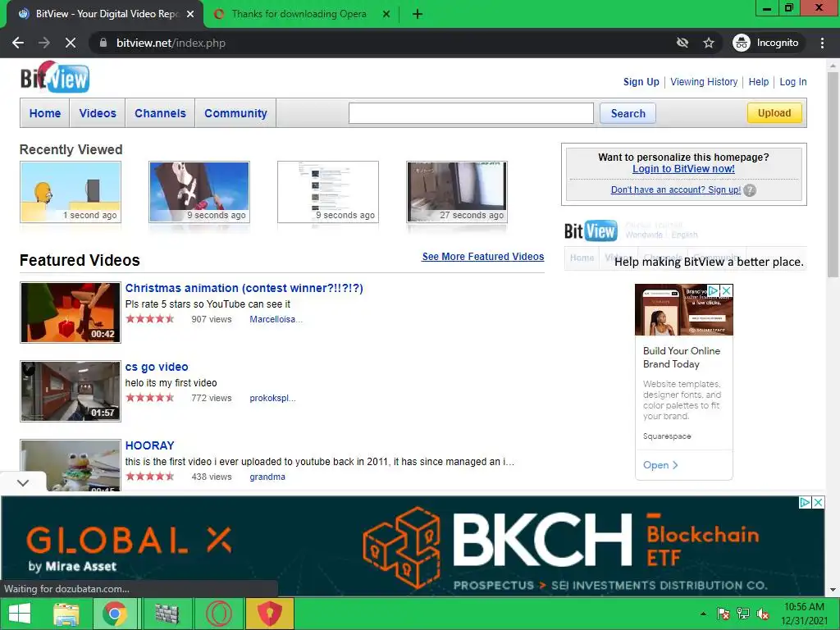Open cs go video thumbnail
Image resolution: width=840 pixels, height=630 pixels.
tap(71, 391)
